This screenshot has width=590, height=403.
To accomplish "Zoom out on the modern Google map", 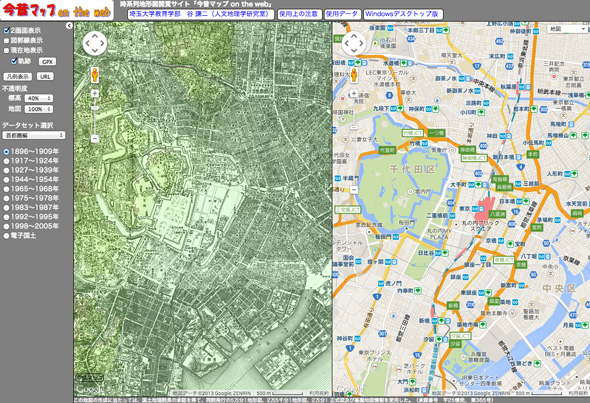I will pos(354,189).
